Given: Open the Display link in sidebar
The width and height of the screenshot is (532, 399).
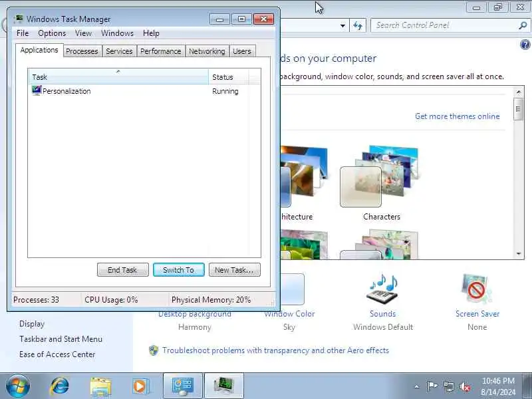Looking at the screenshot, I should tap(32, 324).
